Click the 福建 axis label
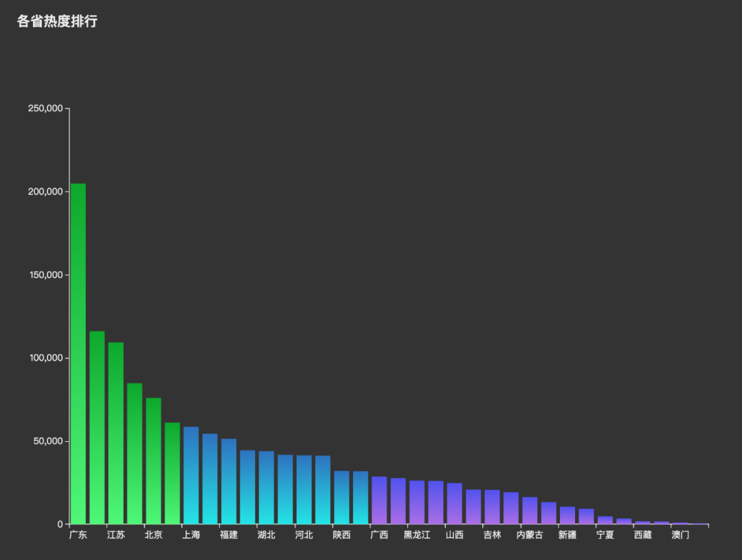The image size is (742, 560). pyautogui.click(x=229, y=535)
